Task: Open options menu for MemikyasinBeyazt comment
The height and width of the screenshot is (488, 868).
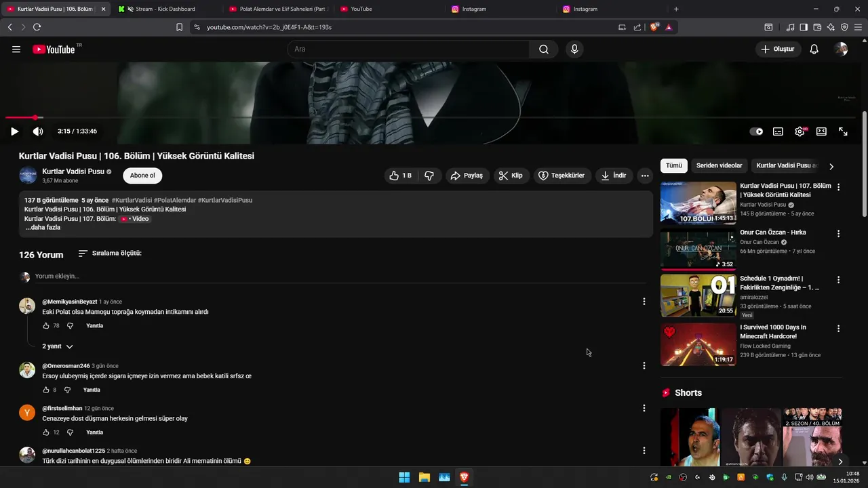Action: [644, 302]
